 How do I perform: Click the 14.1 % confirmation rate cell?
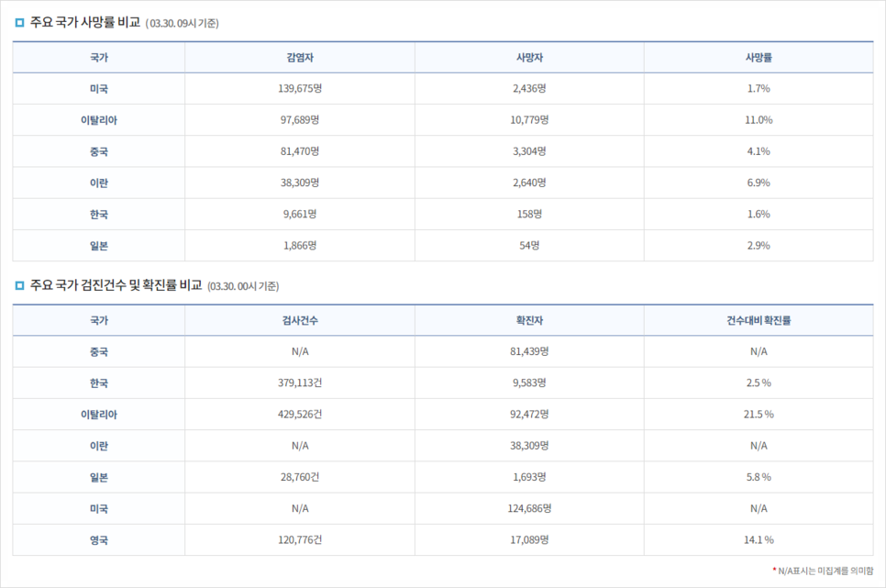759,540
